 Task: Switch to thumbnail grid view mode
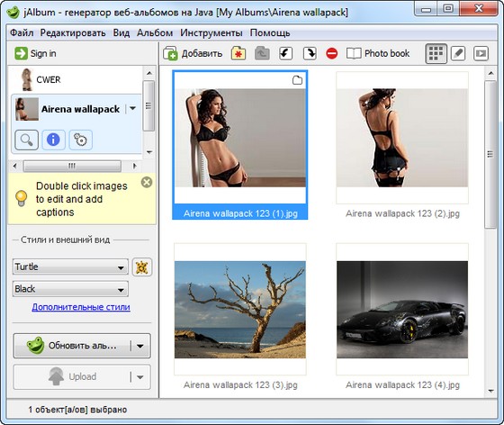(436, 53)
